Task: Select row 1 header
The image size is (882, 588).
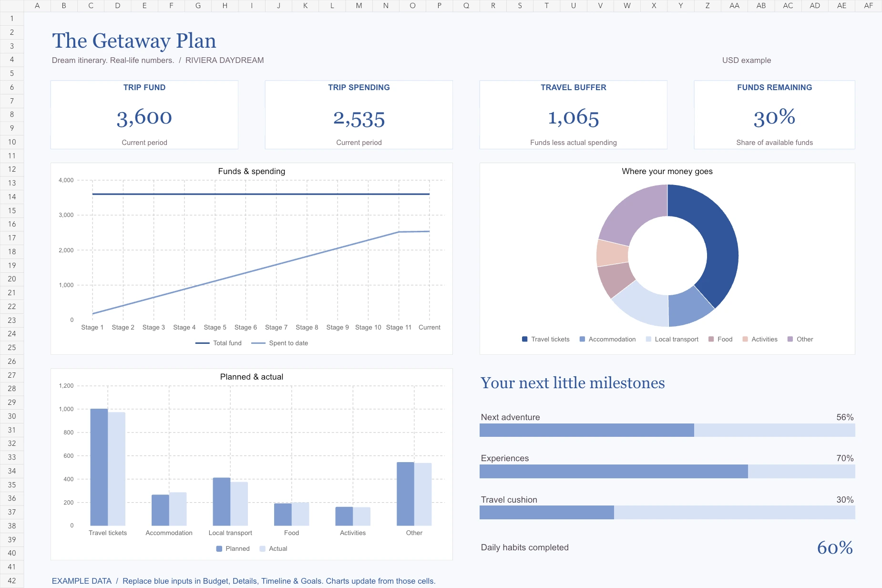Action: pos(12,19)
